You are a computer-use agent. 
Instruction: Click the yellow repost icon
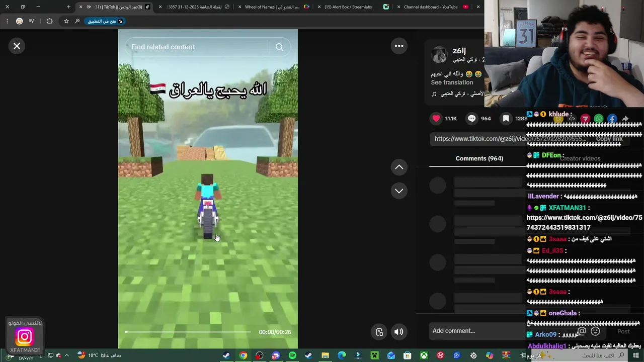[x=558, y=119]
